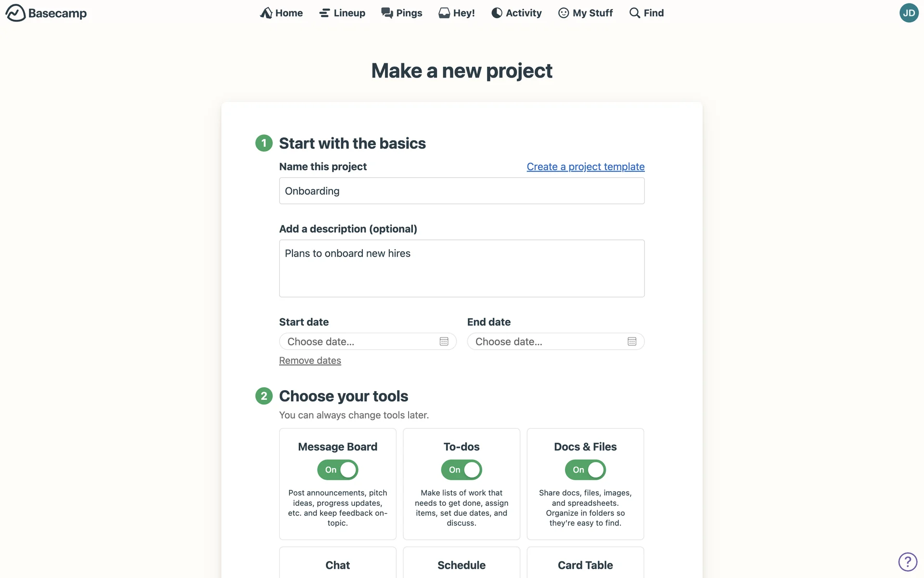The image size is (924, 578).
Task: Click the Start date calendar icon
Action: (x=444, y=342)
